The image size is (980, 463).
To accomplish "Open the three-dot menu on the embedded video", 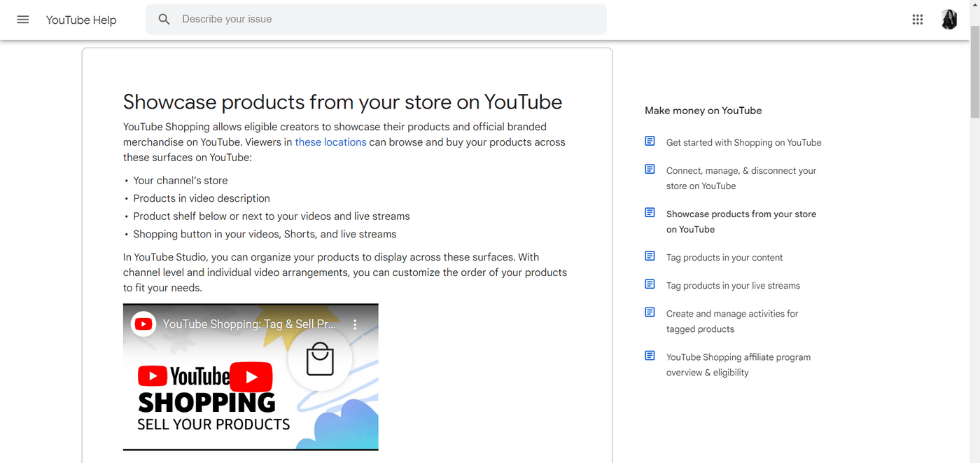I will pos(354,324).
